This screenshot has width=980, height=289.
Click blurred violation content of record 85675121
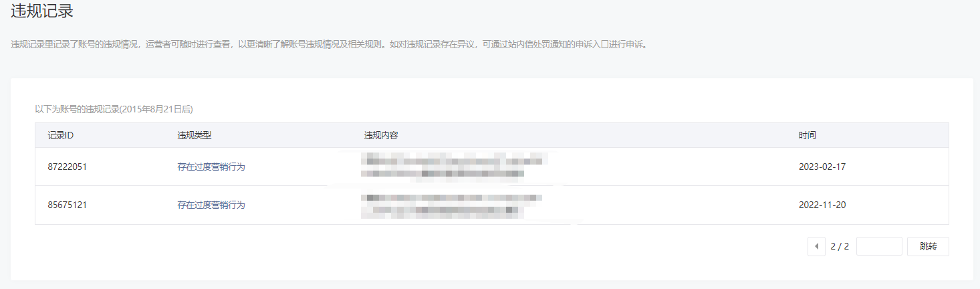(451, 205)
